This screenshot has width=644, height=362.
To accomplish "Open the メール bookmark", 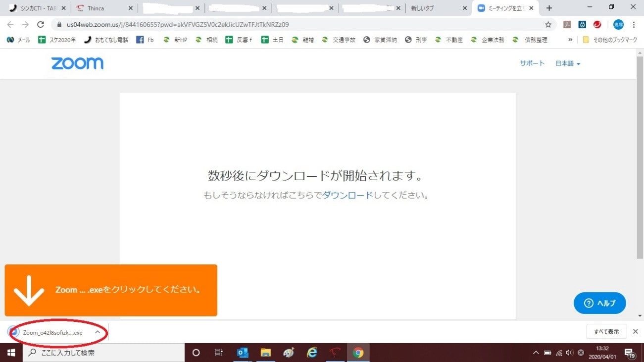I will click(18, 40).
